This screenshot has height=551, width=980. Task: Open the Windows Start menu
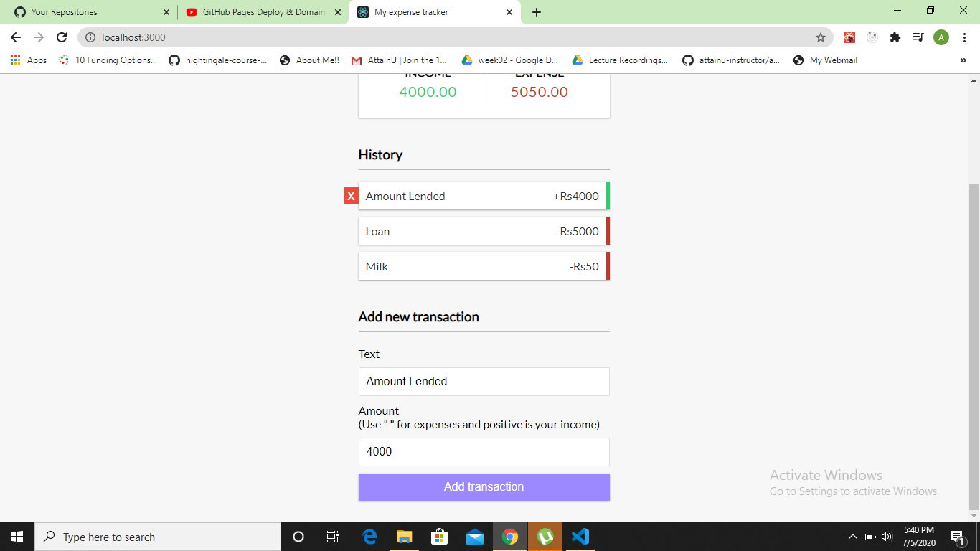[17, 537]
